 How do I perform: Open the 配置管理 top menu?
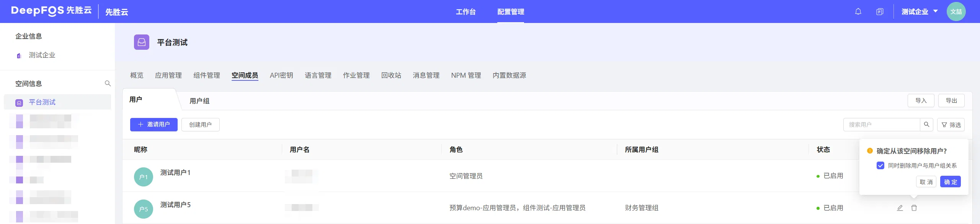tap(511, 12)
